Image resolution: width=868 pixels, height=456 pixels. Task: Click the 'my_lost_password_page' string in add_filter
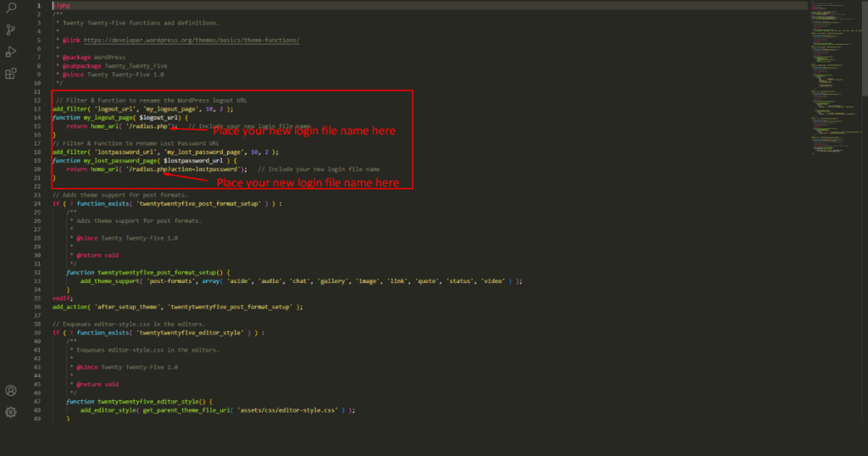pos(203,153)
